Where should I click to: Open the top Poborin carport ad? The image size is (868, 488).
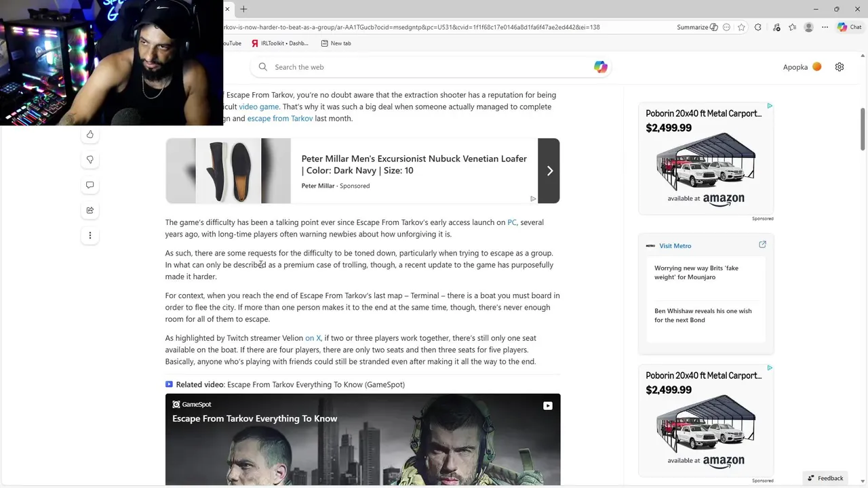(x=705, y=158)
